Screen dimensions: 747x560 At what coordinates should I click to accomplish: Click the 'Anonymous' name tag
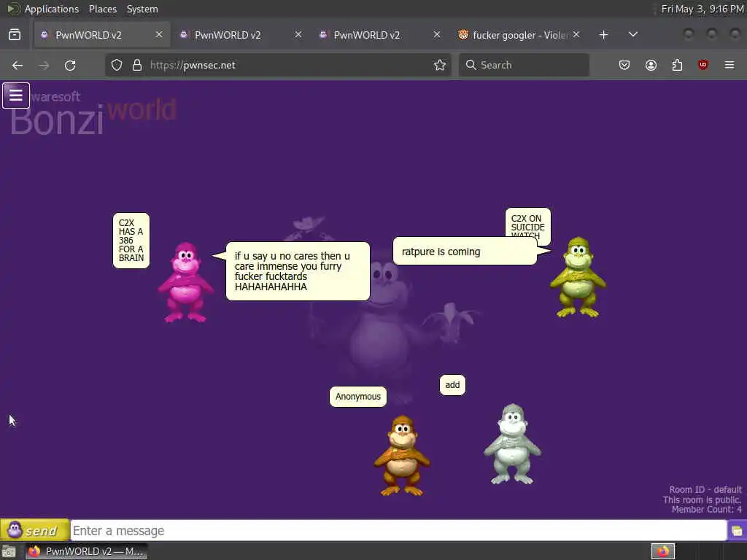pos(358,397)
